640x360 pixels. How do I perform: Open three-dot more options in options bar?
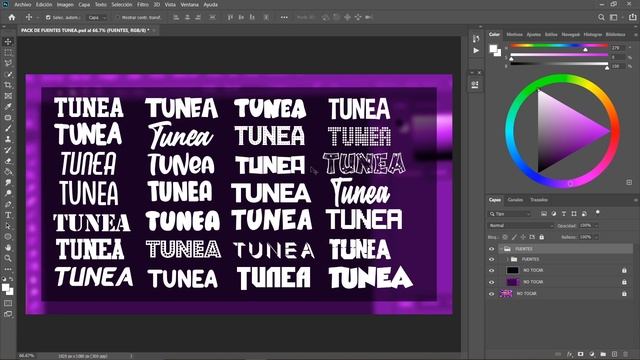coord(284,18)
